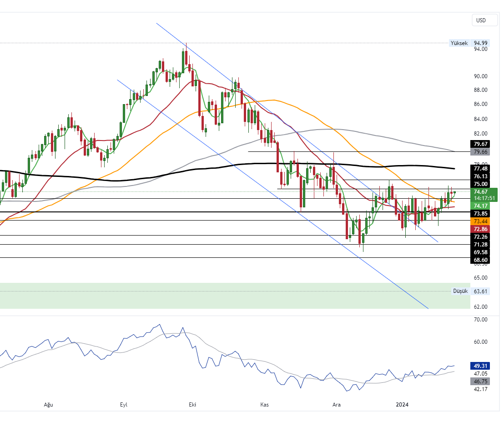Click the 2024 label on time axis
This screenshot has width=504, height=427.
402,405
